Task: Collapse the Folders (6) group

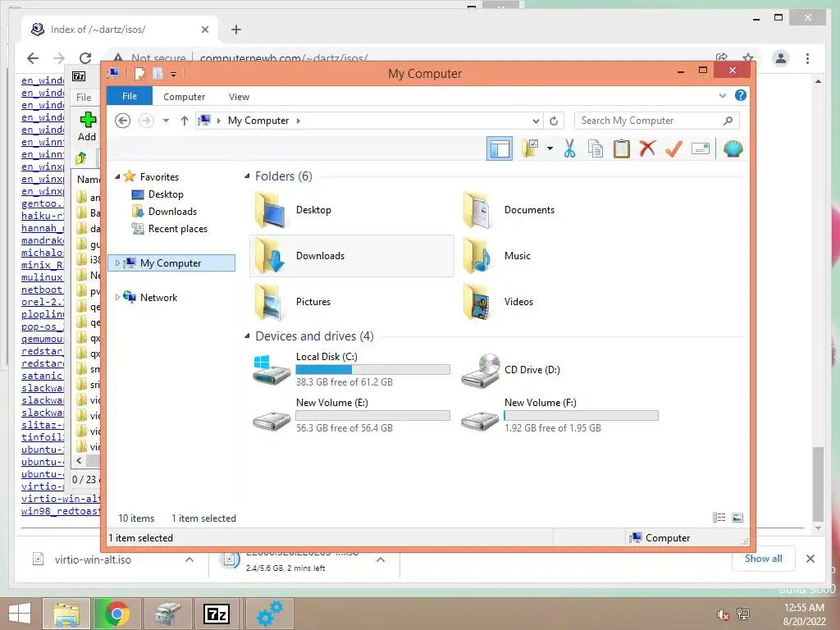Action: pos(247,176)
